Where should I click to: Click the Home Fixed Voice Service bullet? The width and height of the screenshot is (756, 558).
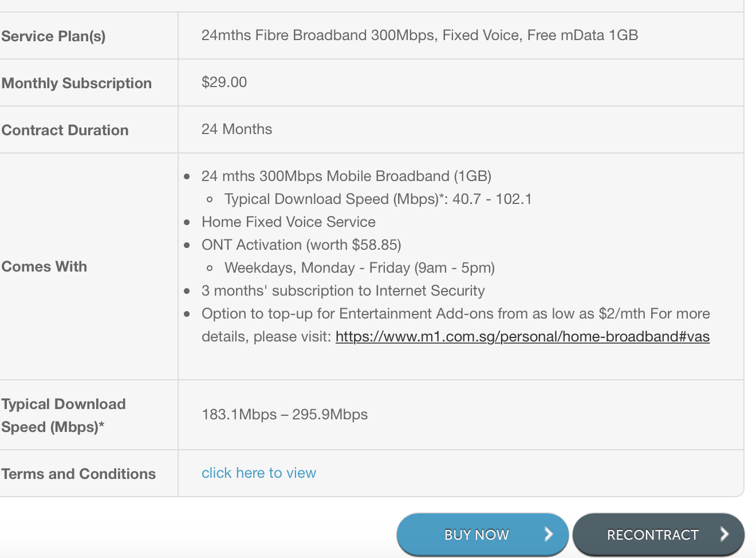(x=289, y=222)
